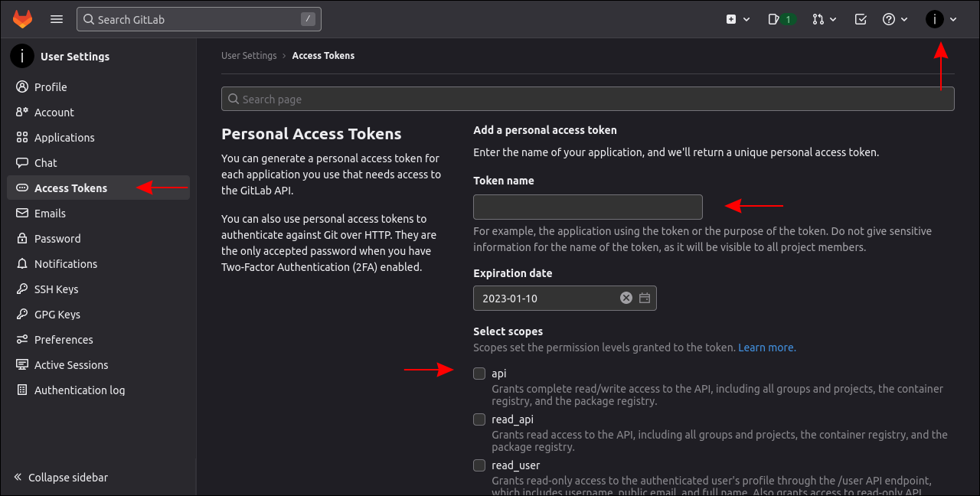Click the GitLab logo in the top-left
Screen dimensions: 980x496
[22, 18]
